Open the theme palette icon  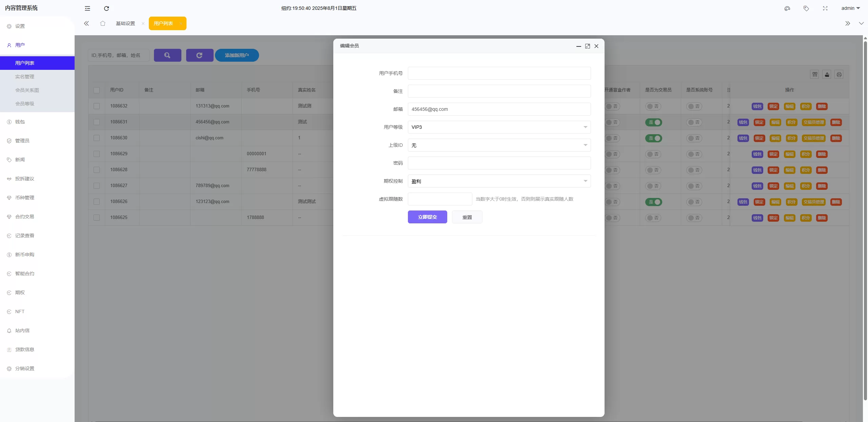coord(787,8)
